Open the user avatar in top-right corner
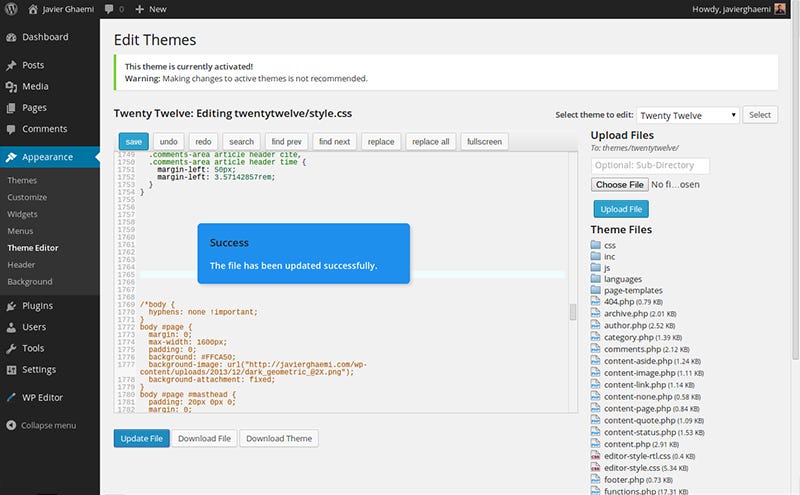The width and height of the screenshot is (800, 495). click(x=780, y=9)
